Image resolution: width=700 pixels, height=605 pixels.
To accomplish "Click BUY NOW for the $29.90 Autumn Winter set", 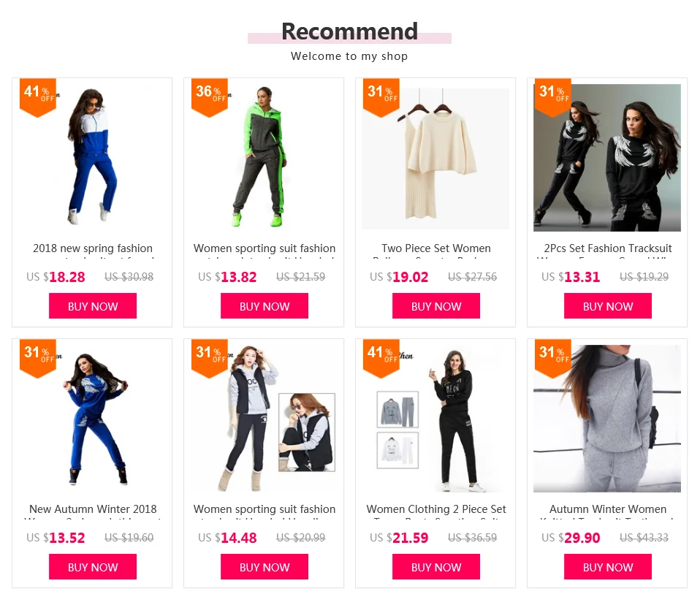I will pyautogui.click(x=608, y=566).
